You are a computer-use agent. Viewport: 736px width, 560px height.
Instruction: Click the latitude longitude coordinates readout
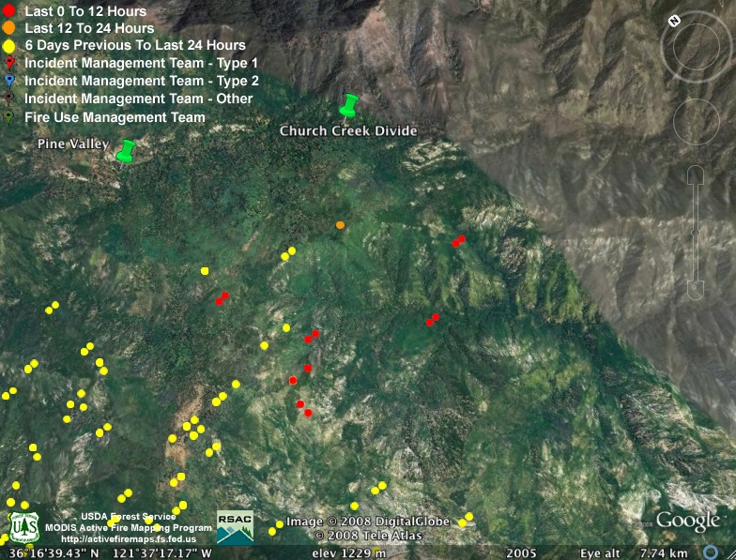pos(107,552)
